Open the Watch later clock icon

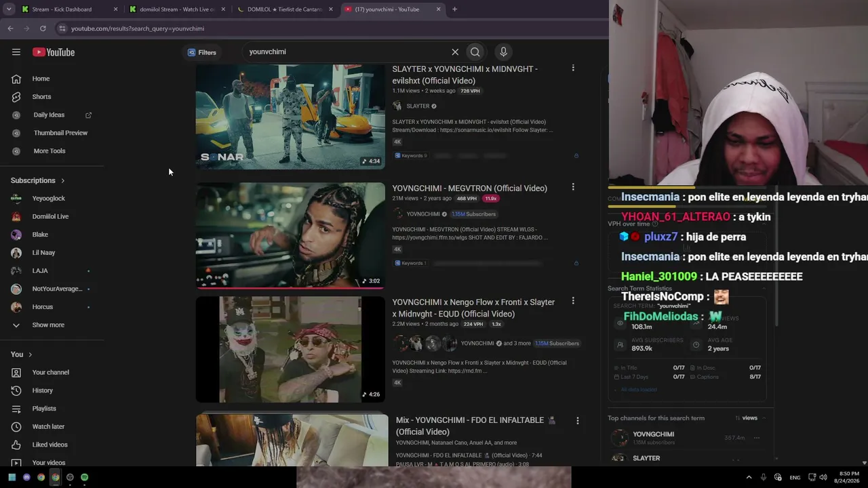16,427
